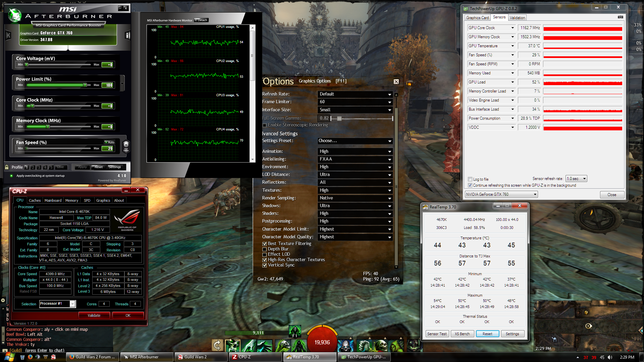Image resolution: width=644 pixels, height=362 pixels.
Task: Open the Refresh Rate dropdown
Action: [355, 94]
